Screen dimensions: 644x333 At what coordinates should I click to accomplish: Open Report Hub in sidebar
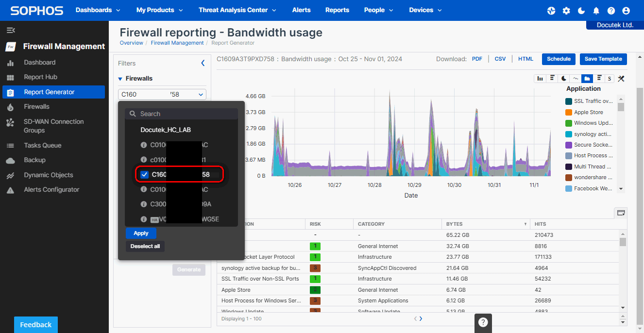(x=41, y=77)
